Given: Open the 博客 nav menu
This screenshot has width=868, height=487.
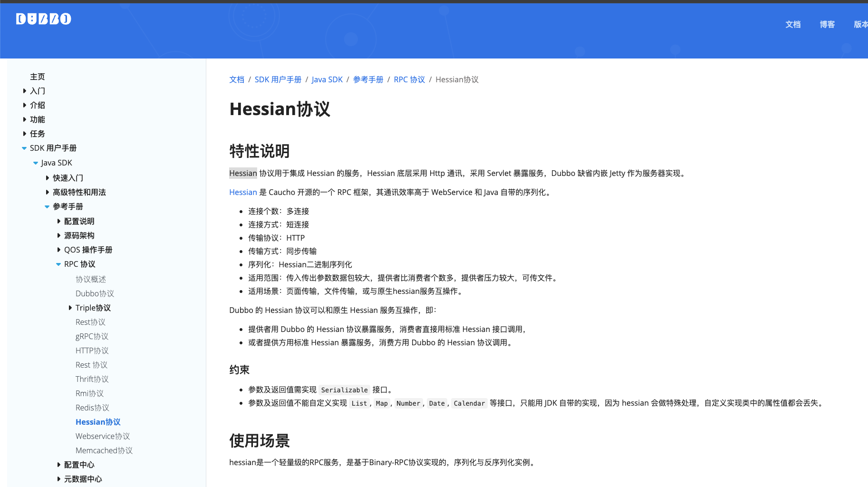Looking at the screenshot, I should point(827,24).
